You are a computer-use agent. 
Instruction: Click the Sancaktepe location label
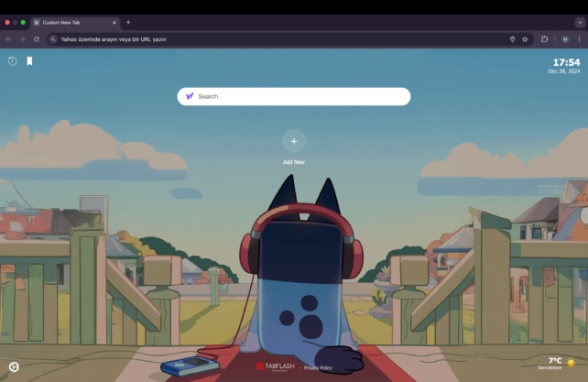pos(550,367)
